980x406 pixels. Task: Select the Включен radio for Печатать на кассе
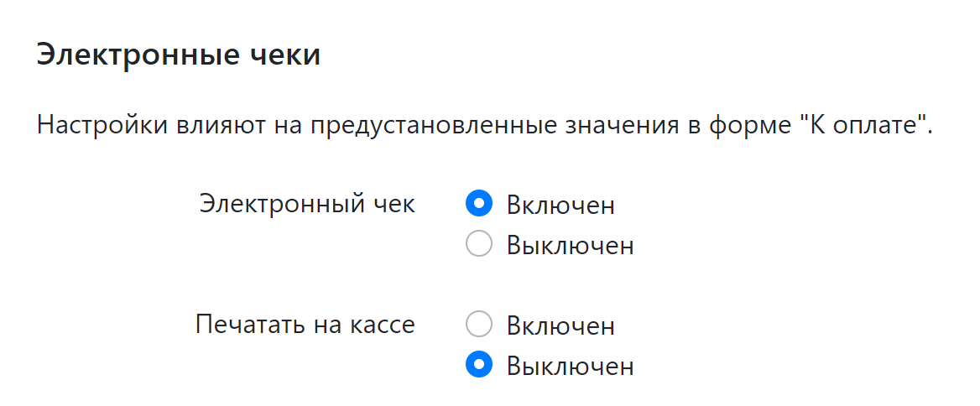click(x=478, y=325)
